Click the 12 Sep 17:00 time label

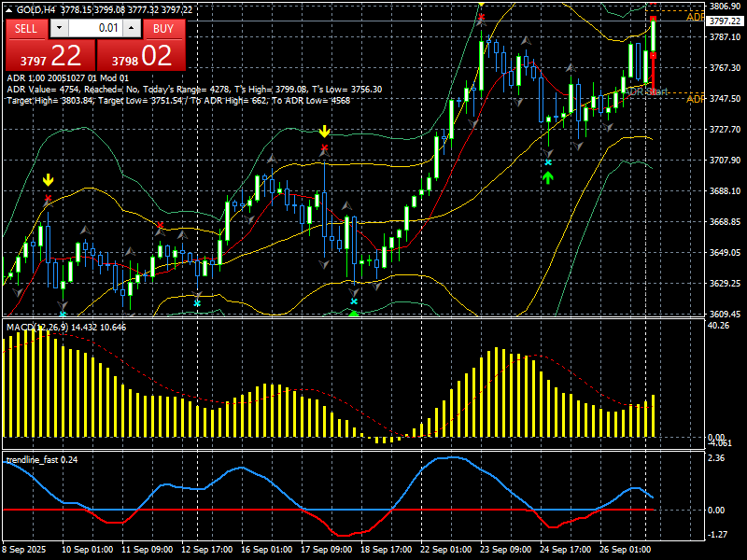(206, 549)
